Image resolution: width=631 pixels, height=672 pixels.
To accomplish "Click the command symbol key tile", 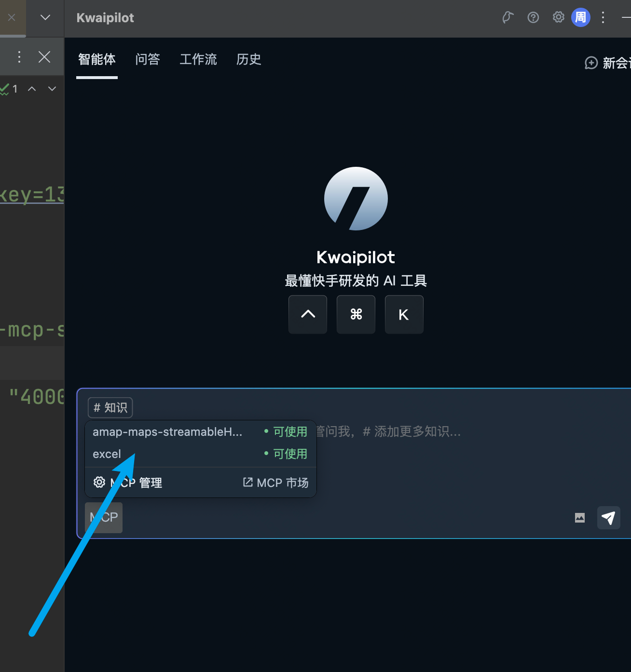I will (356, 314).
